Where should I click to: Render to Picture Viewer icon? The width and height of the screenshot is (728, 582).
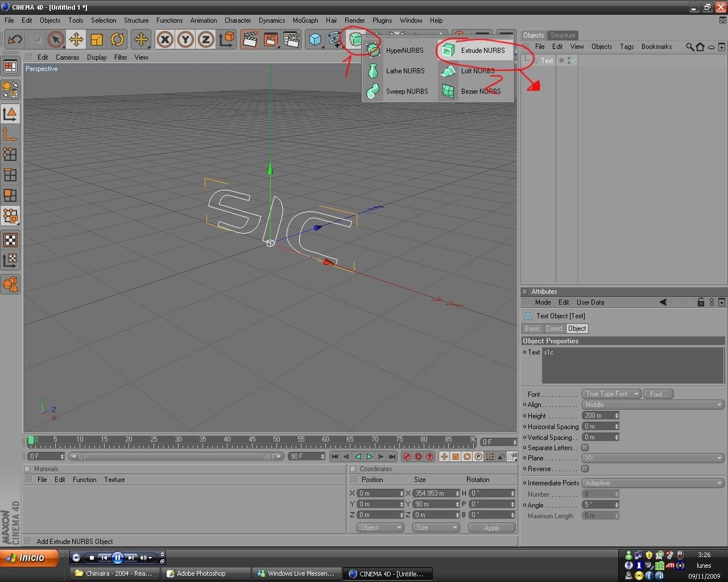point(271,39)
